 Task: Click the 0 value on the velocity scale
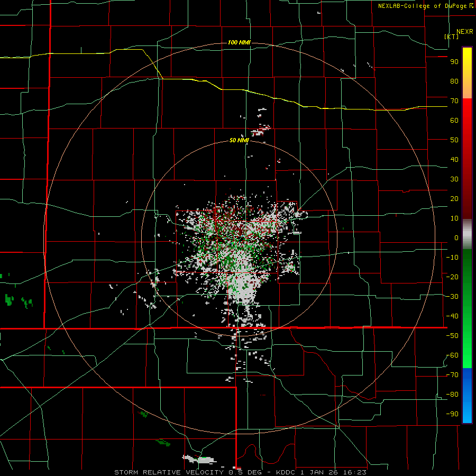click(x=456, y=238)
